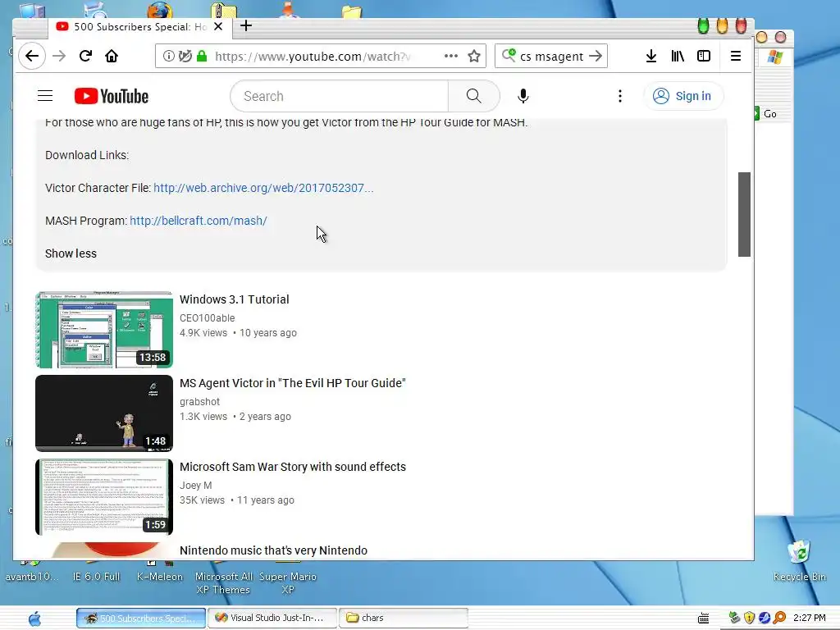This screenshot has height=630, width=840.
Task: Visit the Joey M channel
Action: click(x=195, y=486)
